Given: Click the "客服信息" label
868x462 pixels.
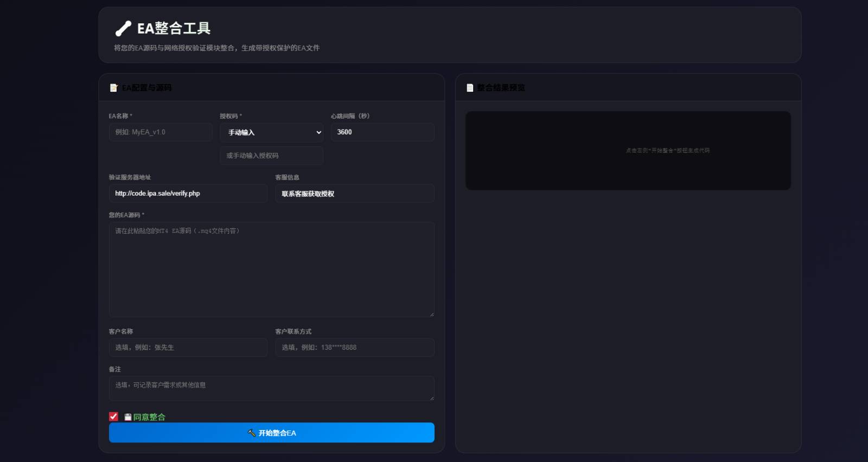Looking at the screenshot, I should click(288, 177).
